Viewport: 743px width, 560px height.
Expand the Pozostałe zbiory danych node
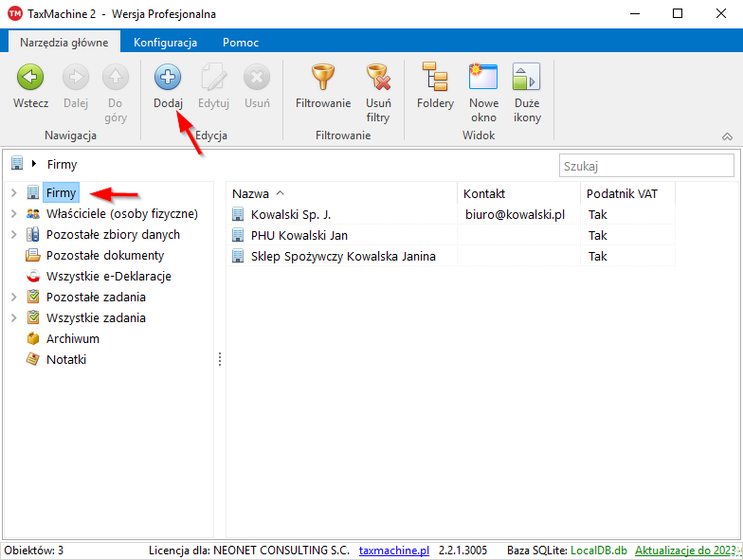click(x=13, y=235)
